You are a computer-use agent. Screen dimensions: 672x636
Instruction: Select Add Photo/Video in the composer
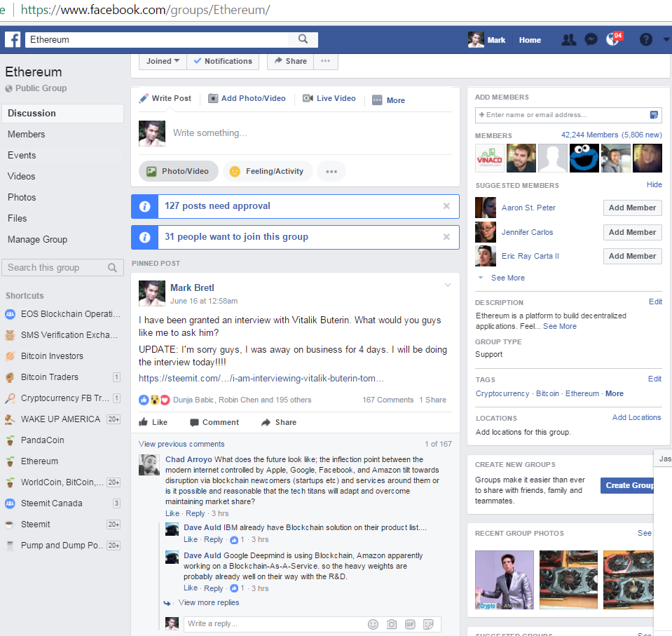[247, 99]
